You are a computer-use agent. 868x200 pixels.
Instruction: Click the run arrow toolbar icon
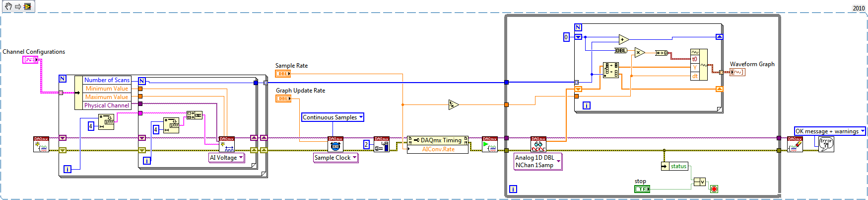pos(18,6)
